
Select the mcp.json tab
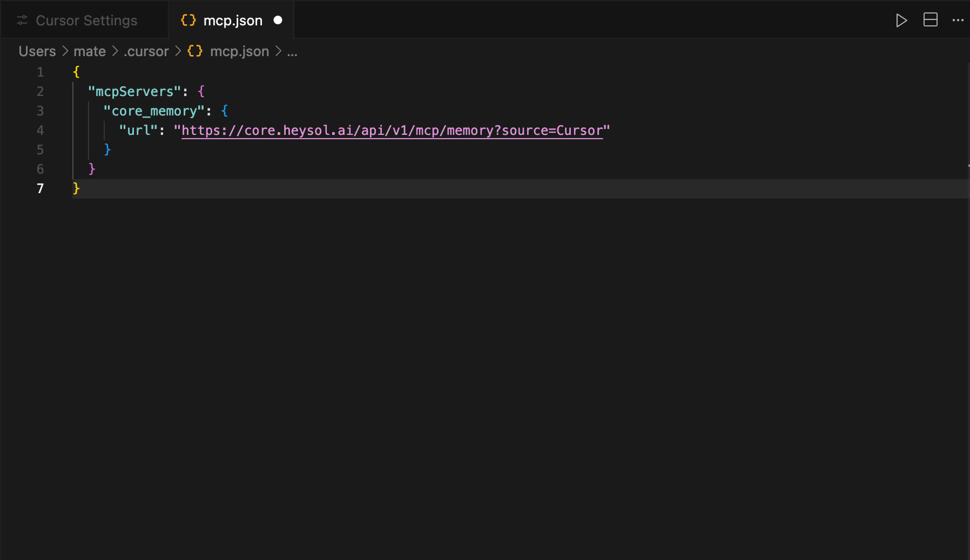232,21
